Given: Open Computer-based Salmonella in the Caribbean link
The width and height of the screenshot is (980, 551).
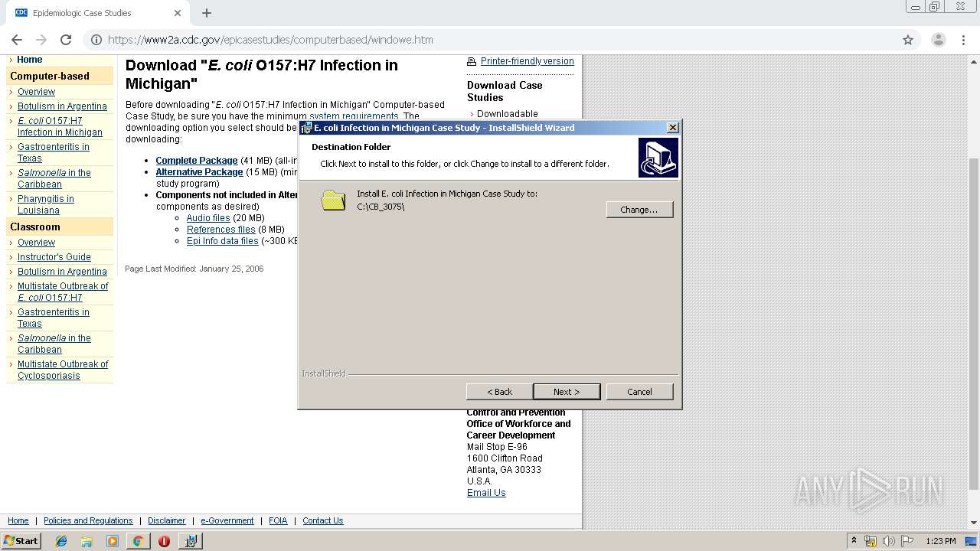Looking at the screenshot, I should pyautogui.click(x=54, y=178).
